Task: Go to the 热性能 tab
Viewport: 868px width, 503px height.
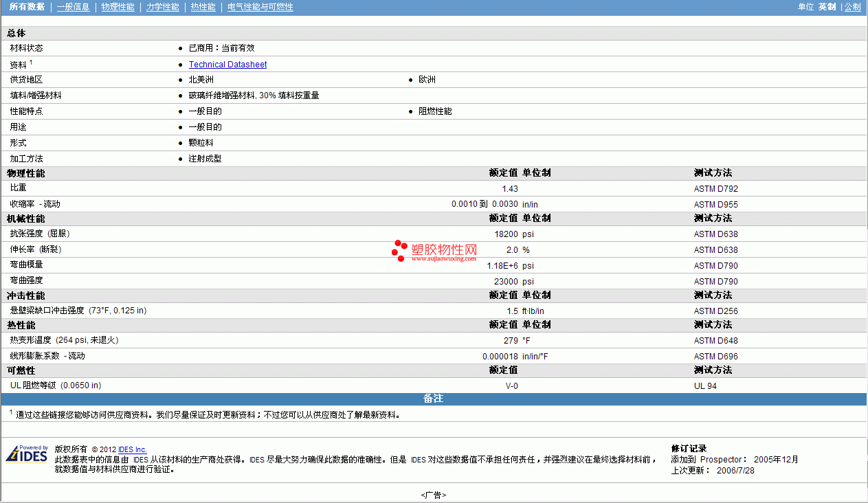Action: [x=203, y=7]
